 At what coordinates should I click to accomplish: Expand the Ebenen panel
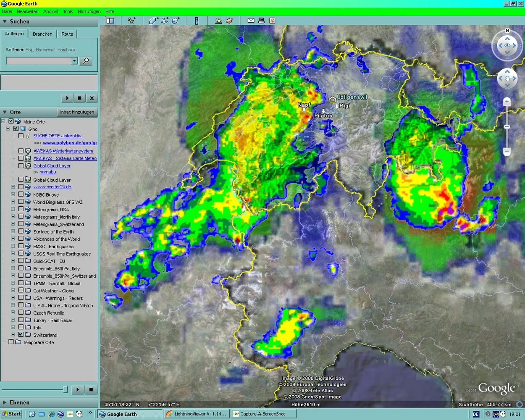[5, 402]
